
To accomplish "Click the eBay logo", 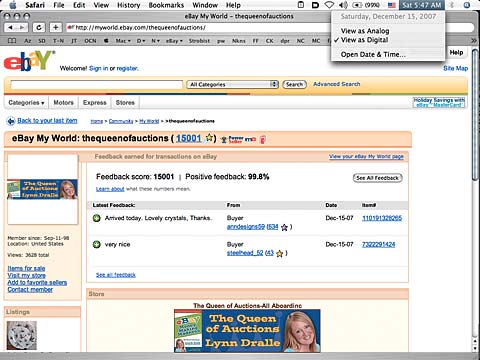I will 29,61.
